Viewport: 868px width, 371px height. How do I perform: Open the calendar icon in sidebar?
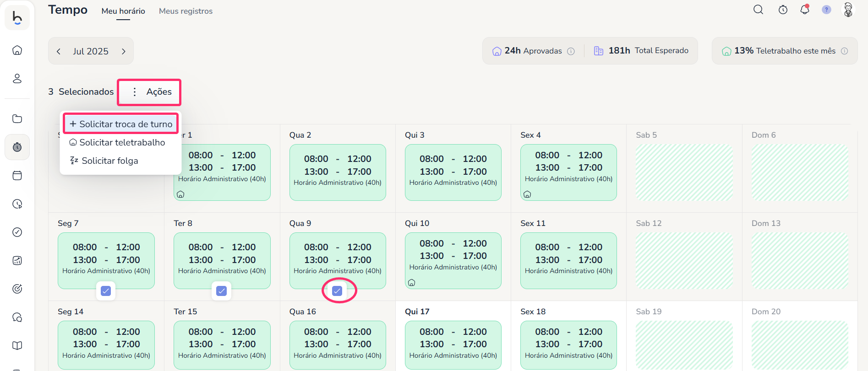17,176
